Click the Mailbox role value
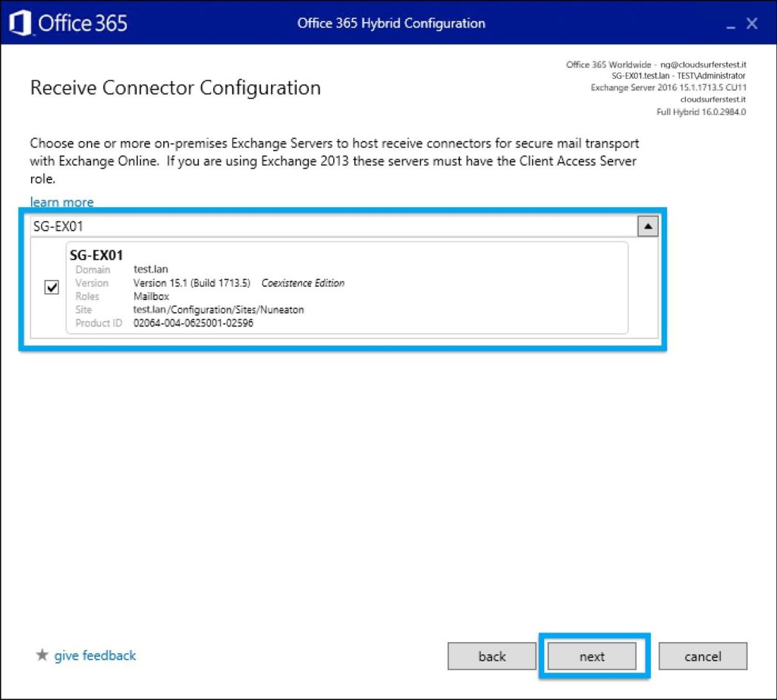Image resolution: width=777 pixels, height=700 pixels. coord(151,296)
